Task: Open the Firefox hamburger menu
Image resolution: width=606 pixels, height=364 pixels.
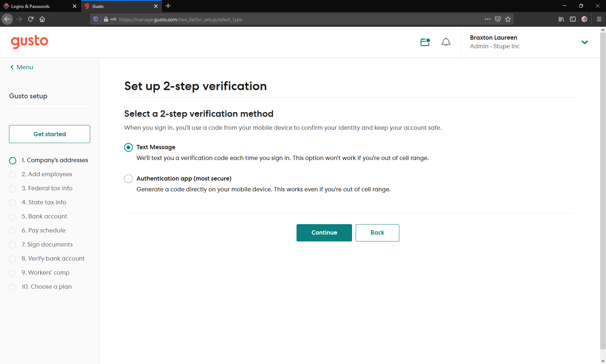Action: coord(599,19)
